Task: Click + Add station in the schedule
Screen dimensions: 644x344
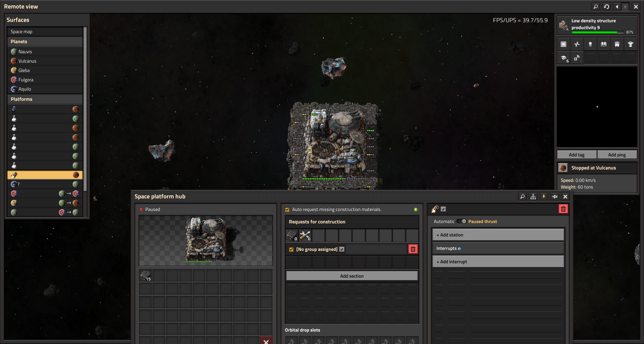Action: tap(498, 235)
